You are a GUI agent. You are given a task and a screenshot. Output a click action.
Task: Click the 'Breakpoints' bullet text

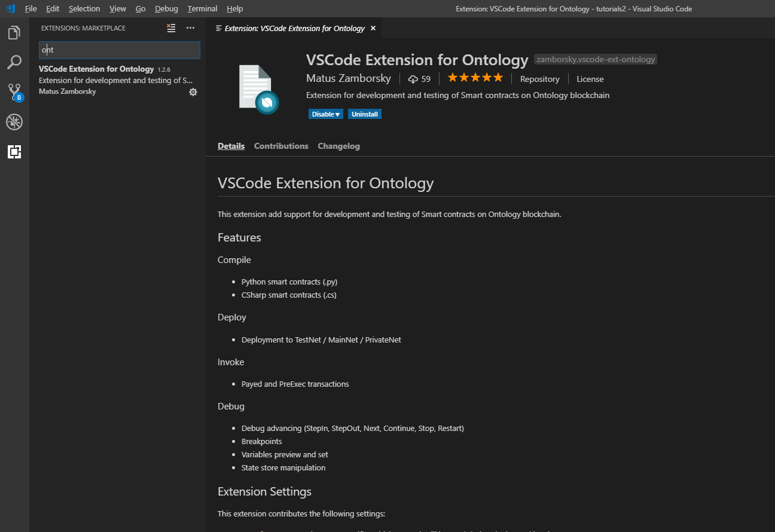click(x=261, y=441)
